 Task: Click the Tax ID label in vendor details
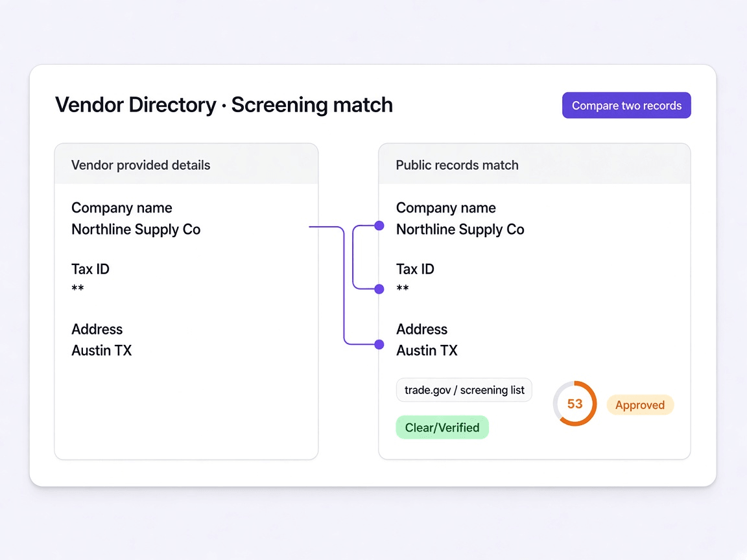91,269
